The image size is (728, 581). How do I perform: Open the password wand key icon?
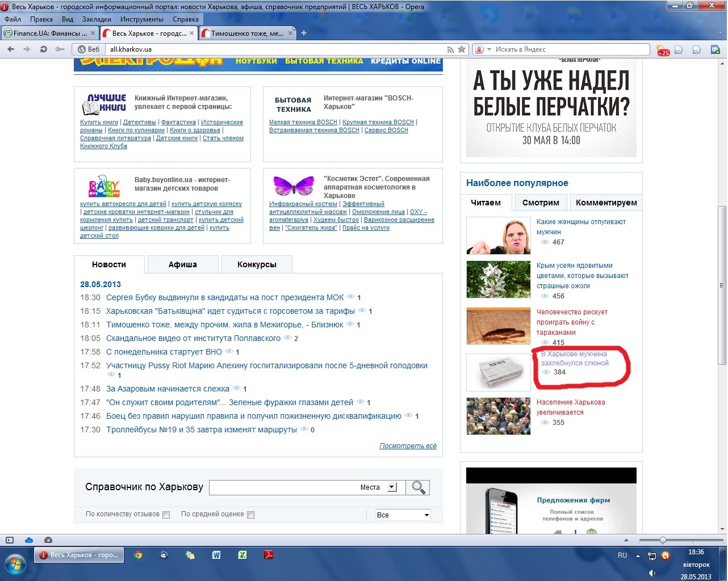(x=60, y=49)
